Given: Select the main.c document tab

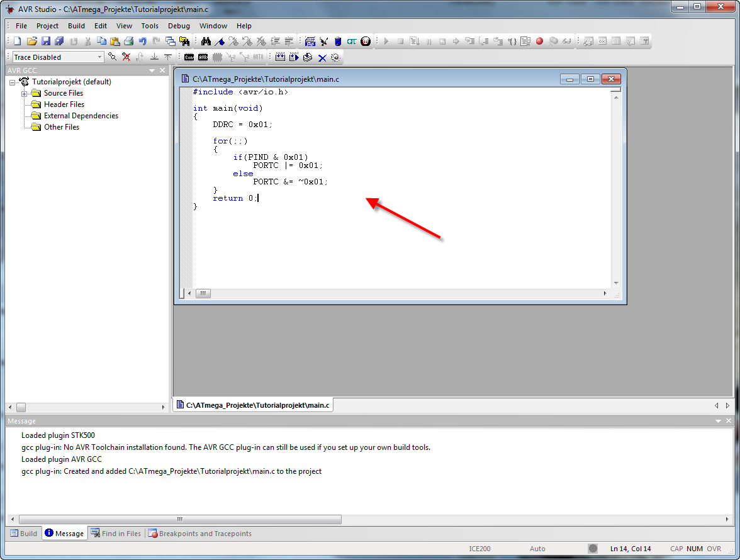Looking at the screenshot, I should pos(253,405).
